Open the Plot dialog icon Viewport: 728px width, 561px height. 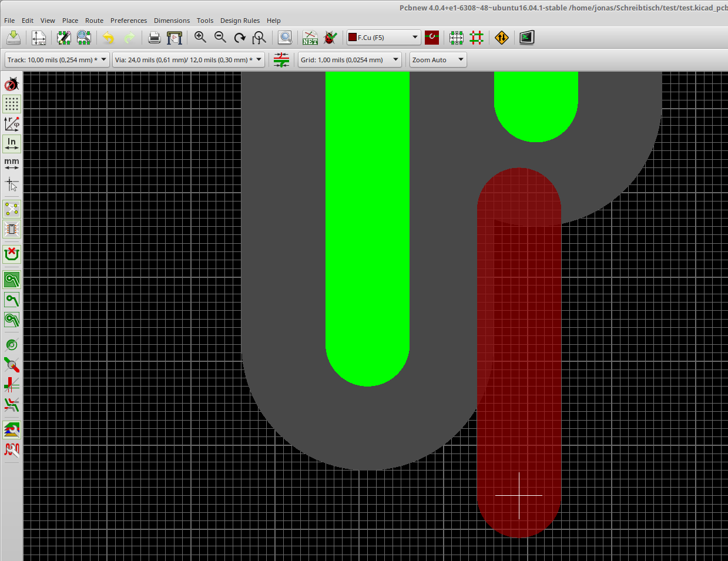click(175, 38)
